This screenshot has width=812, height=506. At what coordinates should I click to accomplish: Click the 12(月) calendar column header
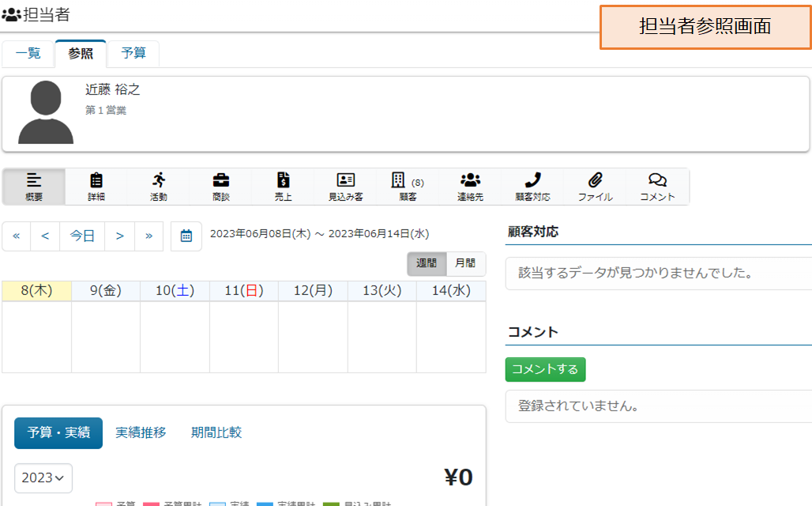point(314,291)
